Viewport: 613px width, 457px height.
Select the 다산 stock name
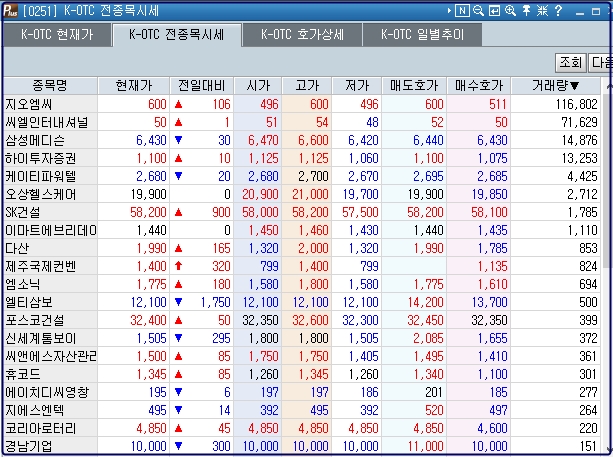click(17, 248)
